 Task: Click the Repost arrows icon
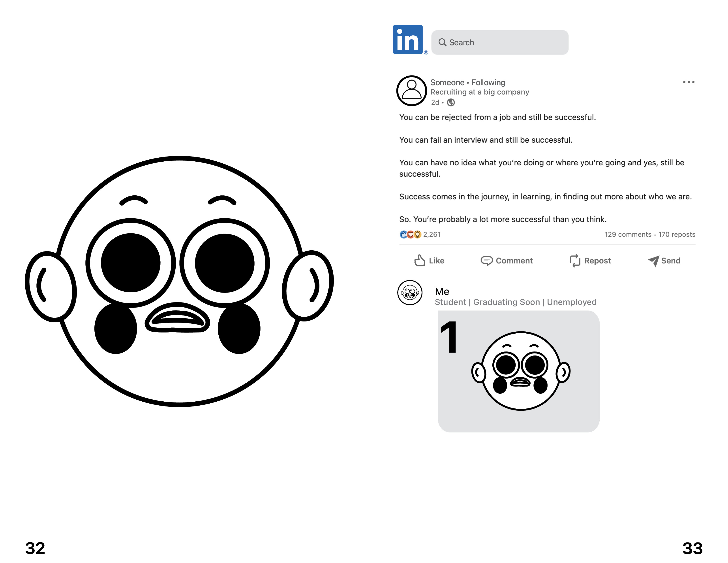pyautogui.click(x=575, y=261)
